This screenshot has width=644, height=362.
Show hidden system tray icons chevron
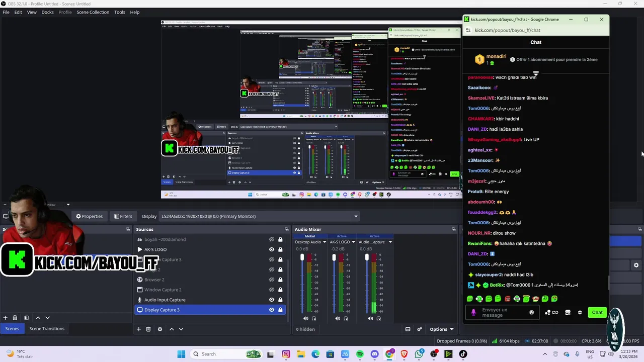pyautogui.click(x=545, y=354)
